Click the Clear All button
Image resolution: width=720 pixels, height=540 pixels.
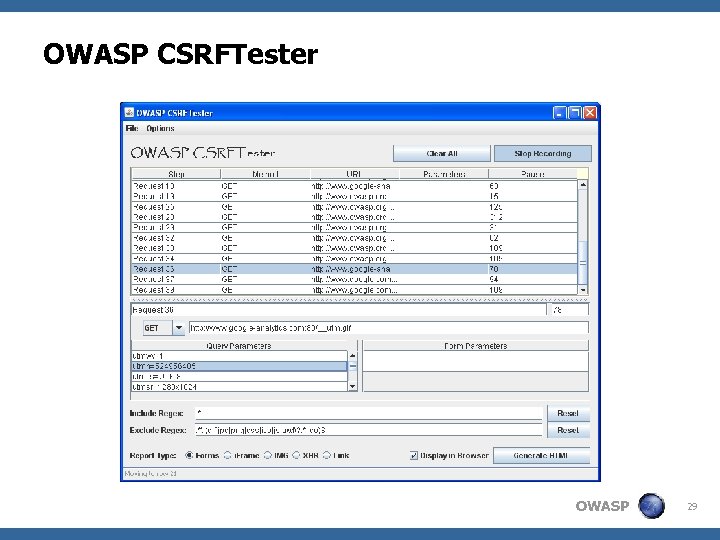pyautogui.click(x=442, y=153)
